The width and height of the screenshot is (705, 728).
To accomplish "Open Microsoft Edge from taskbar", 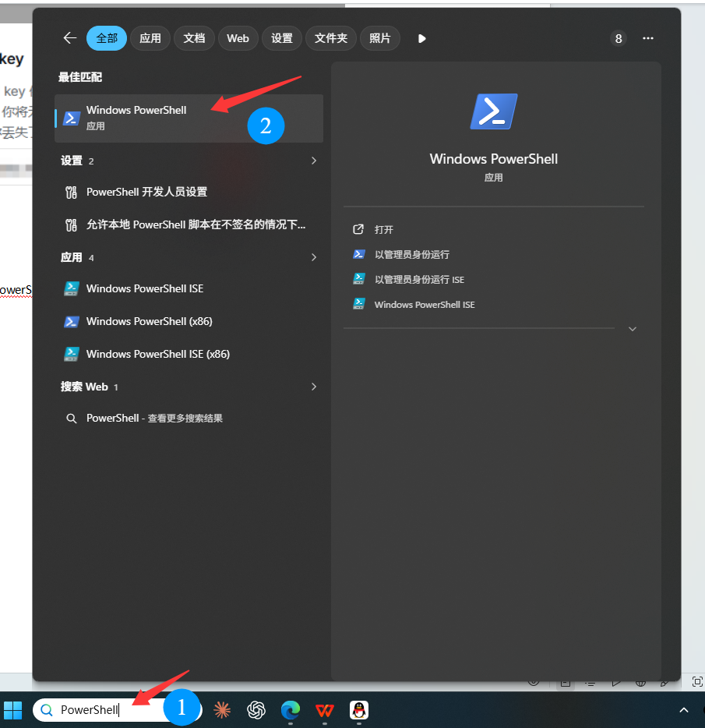I will [x=291, y=709].
